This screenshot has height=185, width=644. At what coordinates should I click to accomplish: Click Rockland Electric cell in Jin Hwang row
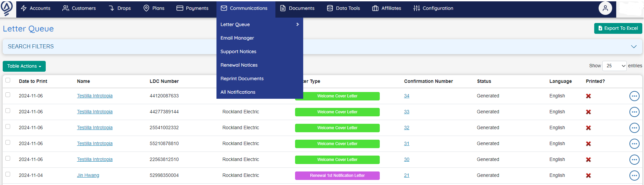[241, 175]
